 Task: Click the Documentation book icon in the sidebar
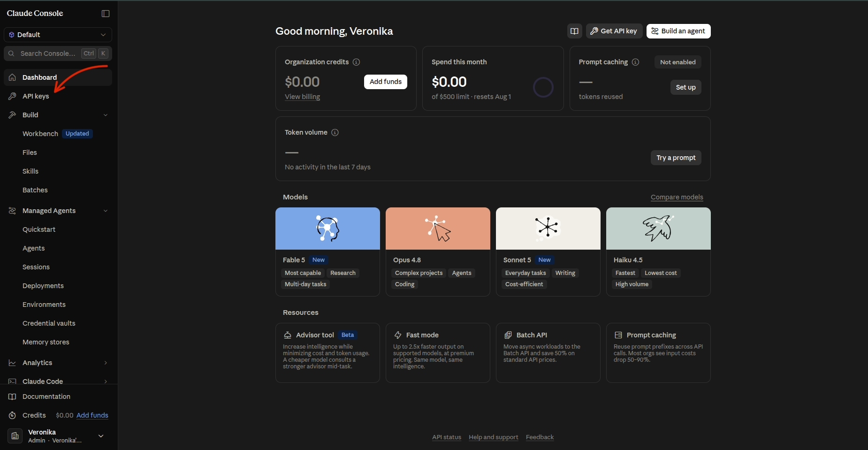[12, 397]
